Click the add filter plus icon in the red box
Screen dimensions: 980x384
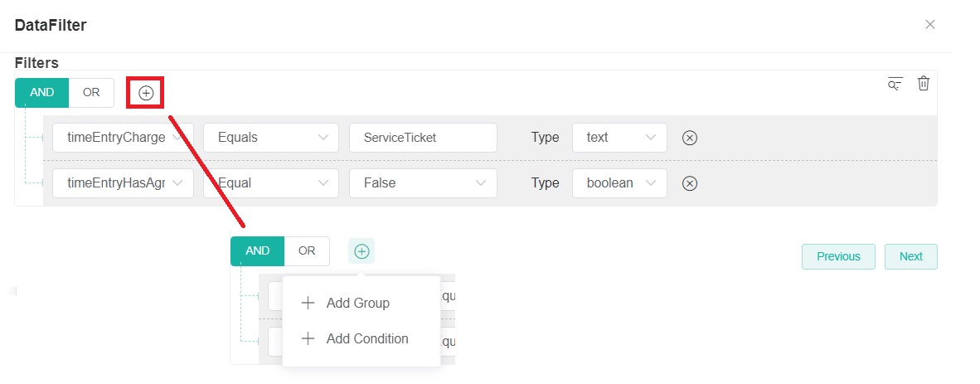[146, 93]
